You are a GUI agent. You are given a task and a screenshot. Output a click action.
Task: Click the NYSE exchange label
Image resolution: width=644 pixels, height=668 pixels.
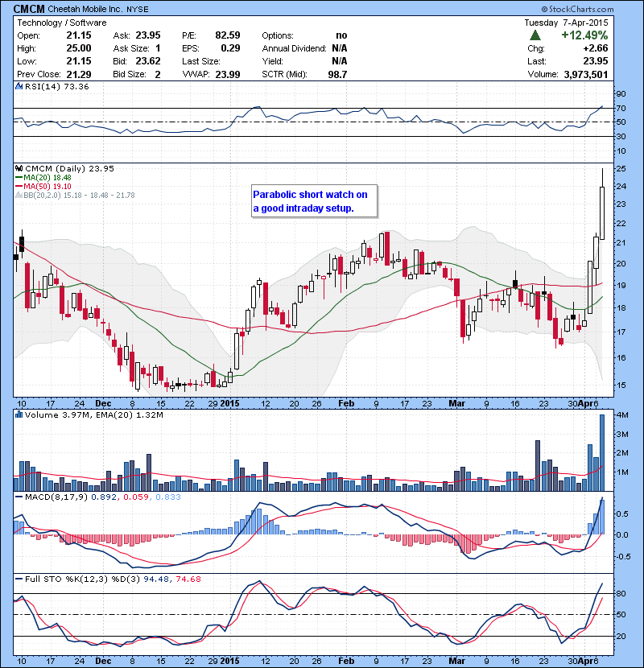coord(137,10)
